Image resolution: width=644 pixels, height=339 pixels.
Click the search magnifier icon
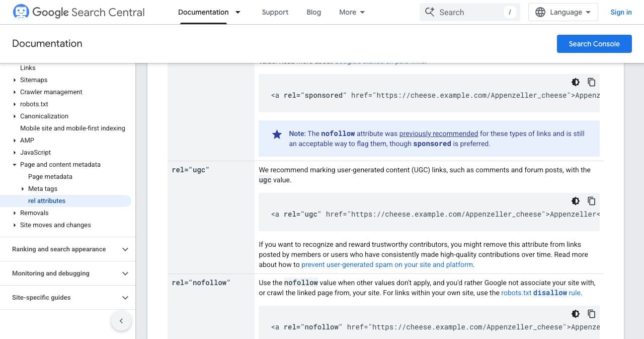pyautogui.click(x=430, y=12)
